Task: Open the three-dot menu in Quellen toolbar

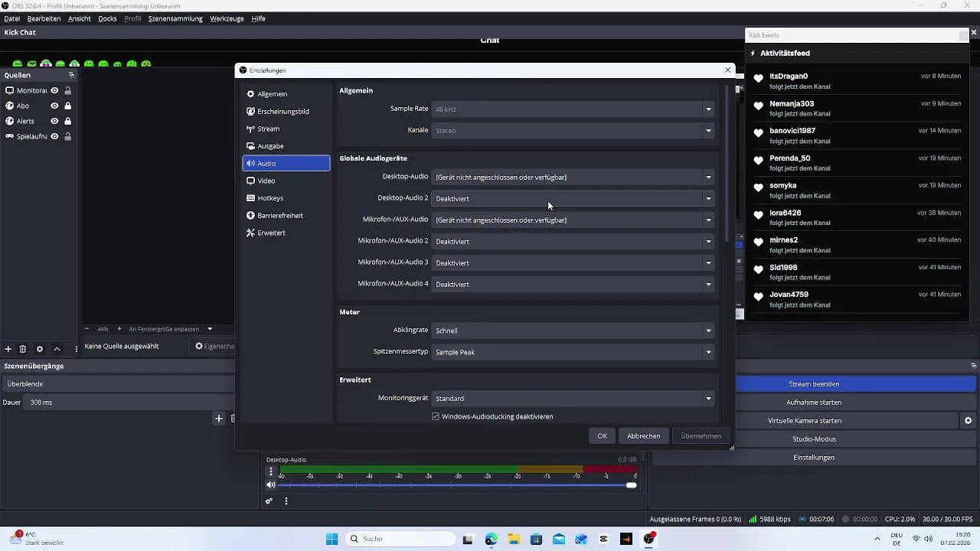Action: 76,349
